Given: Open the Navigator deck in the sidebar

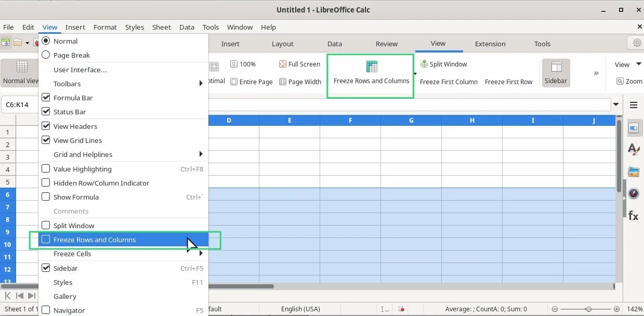Looking at the screenshot, I should click(634, 193).
